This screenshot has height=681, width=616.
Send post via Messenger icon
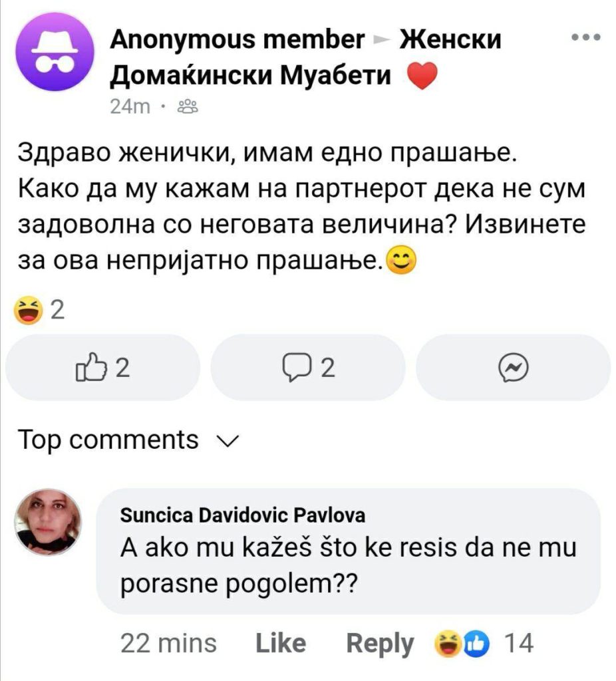pyautogui.click(x=514, y=367)
